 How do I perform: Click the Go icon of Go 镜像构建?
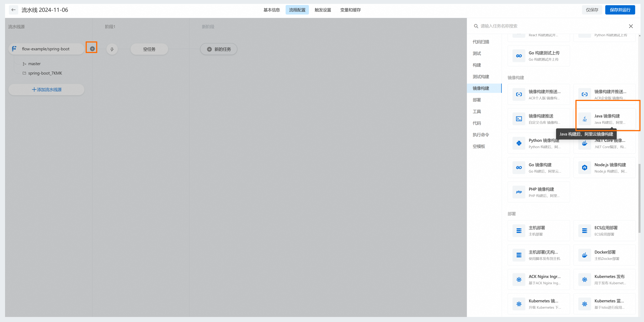[x=519, y=168]
